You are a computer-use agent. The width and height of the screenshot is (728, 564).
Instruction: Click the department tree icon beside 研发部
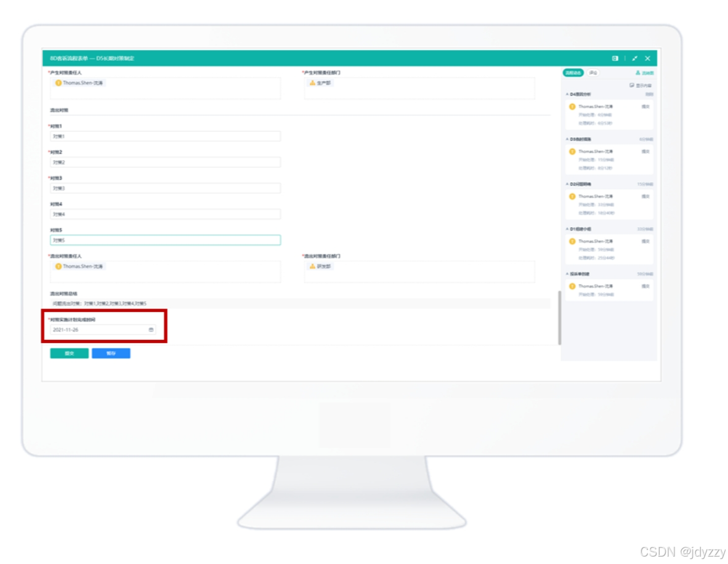click(312, 267)
